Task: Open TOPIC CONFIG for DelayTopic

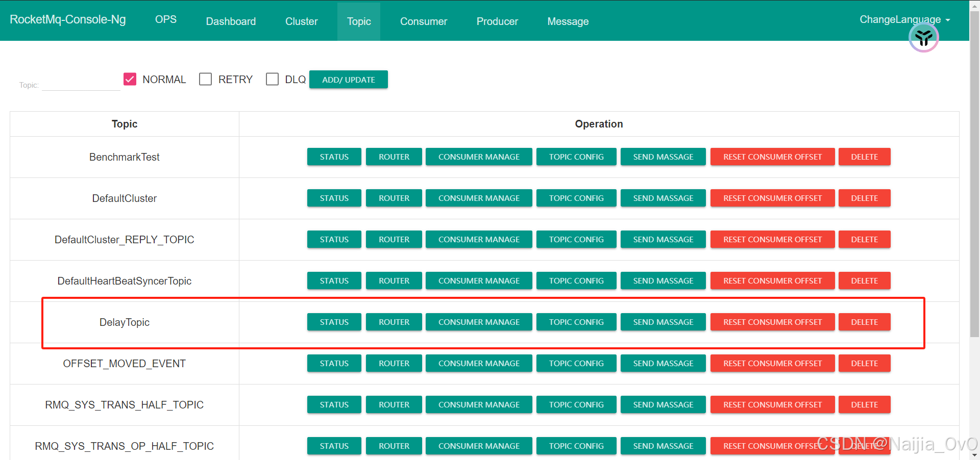Action: pos(576,322)
